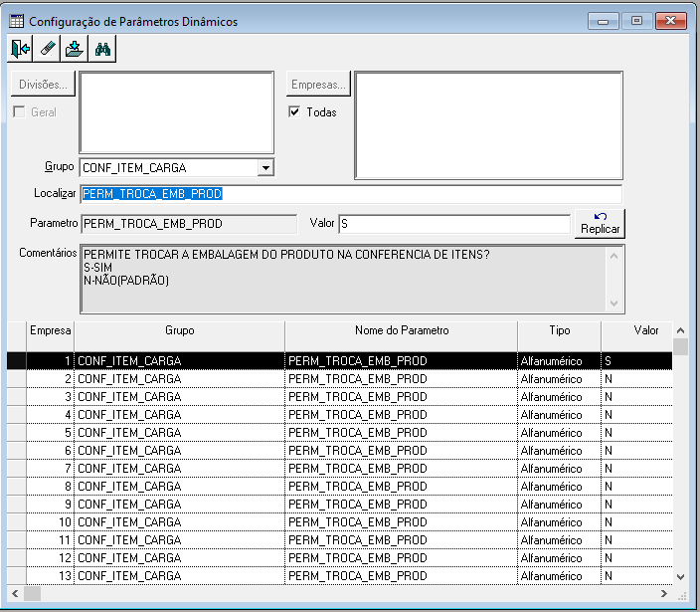Open the Grupo dropdown arrow
Viewport: 700px width, 612px height.
tap(265, 168)
